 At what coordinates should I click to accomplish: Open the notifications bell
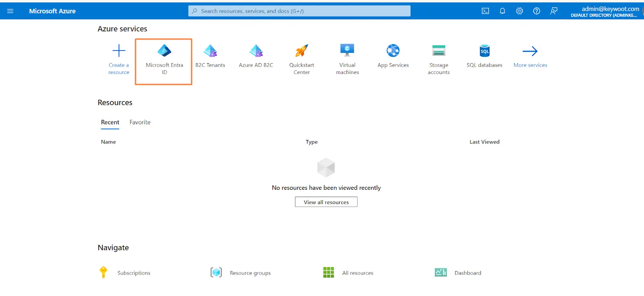click(x=502, y=11)
